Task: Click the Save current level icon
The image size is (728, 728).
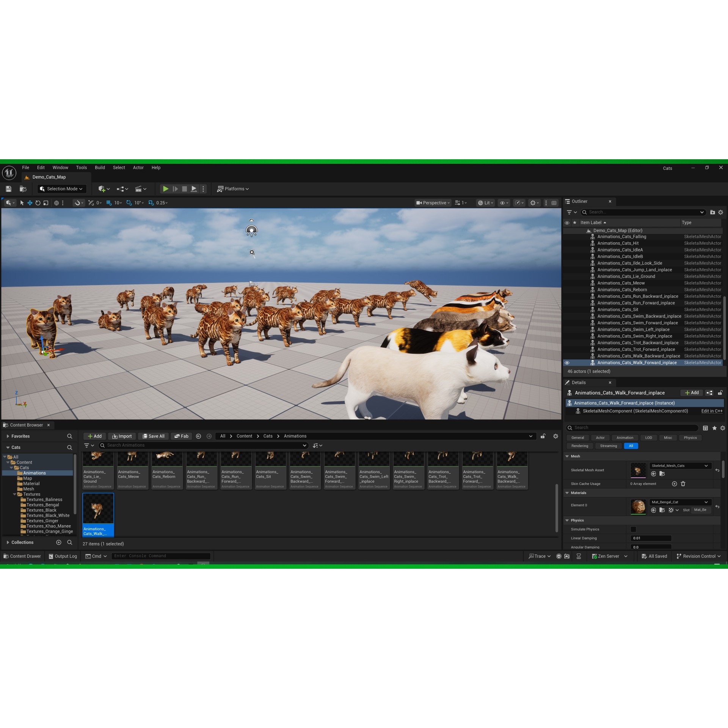Action: [8, 189]
